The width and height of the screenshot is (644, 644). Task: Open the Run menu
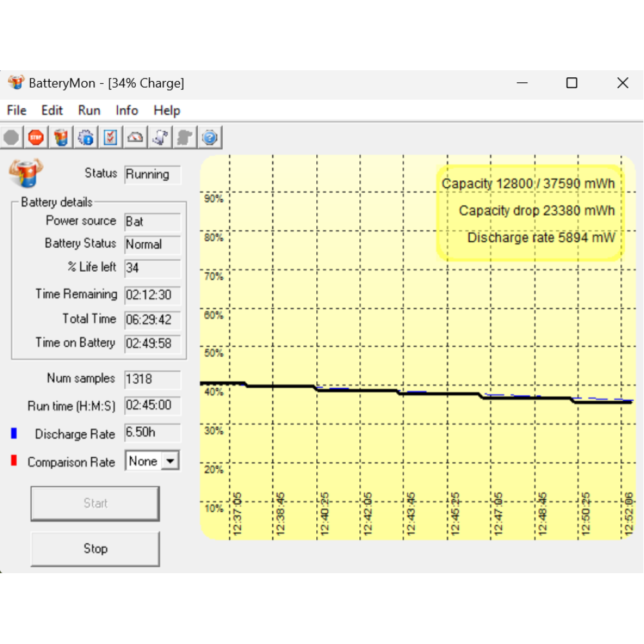89,110
